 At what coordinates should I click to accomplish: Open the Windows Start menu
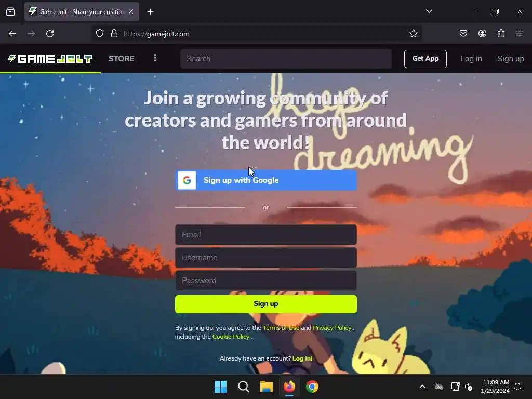(x=220, y=387)
